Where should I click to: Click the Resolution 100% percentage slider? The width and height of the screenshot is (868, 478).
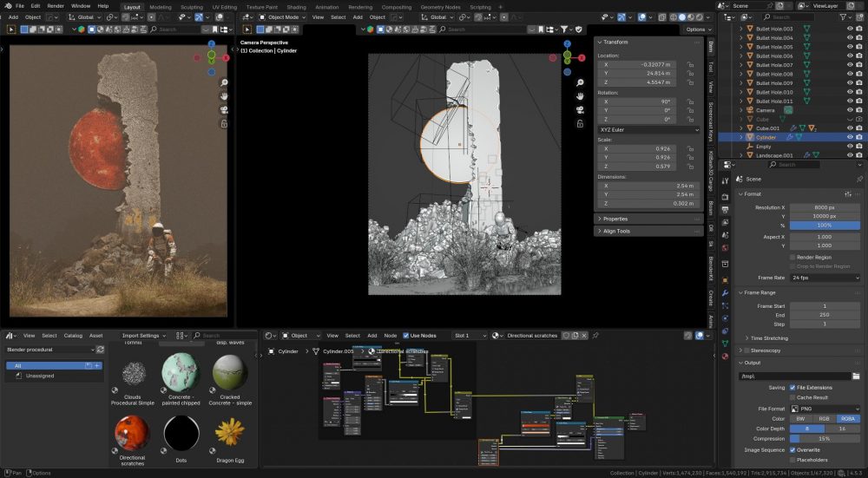[x=825, y=226]
